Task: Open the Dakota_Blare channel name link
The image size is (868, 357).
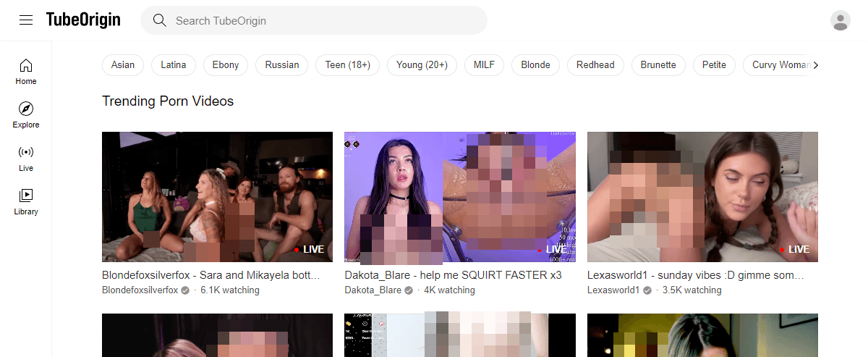Action: coord(373,290)
